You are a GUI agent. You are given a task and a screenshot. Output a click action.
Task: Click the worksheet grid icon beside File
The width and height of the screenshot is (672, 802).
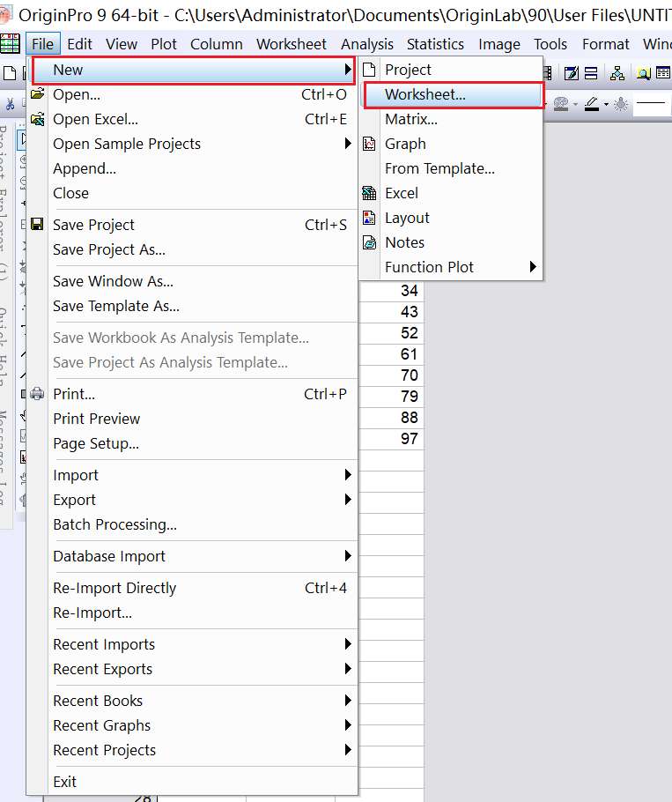pyautogui.click(x=10, y=44)
